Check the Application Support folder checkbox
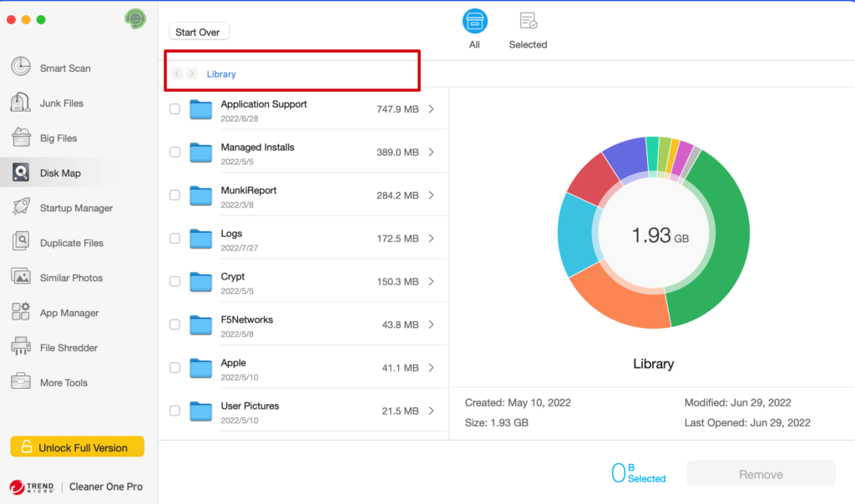Image resolution: width=855 pixels, height=504 pixels. click(x=175, y=108)
